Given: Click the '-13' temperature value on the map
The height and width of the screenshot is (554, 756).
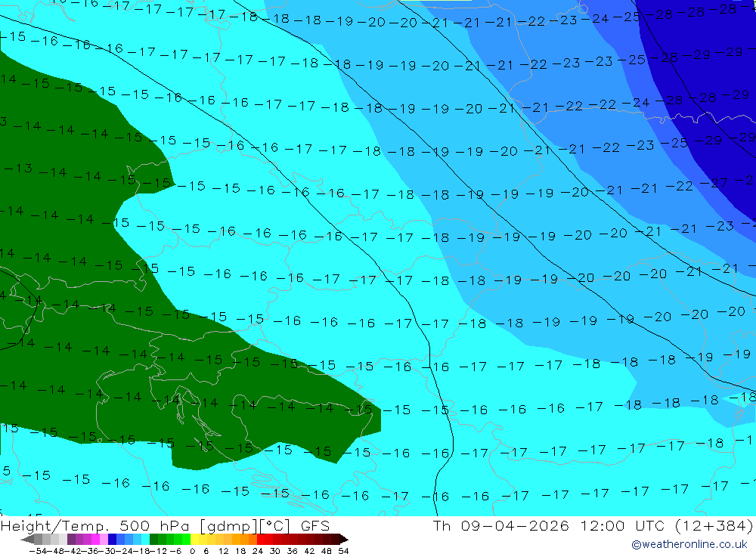Looking at the screenshot, I should pyautogui.click(x=18, y=169).
